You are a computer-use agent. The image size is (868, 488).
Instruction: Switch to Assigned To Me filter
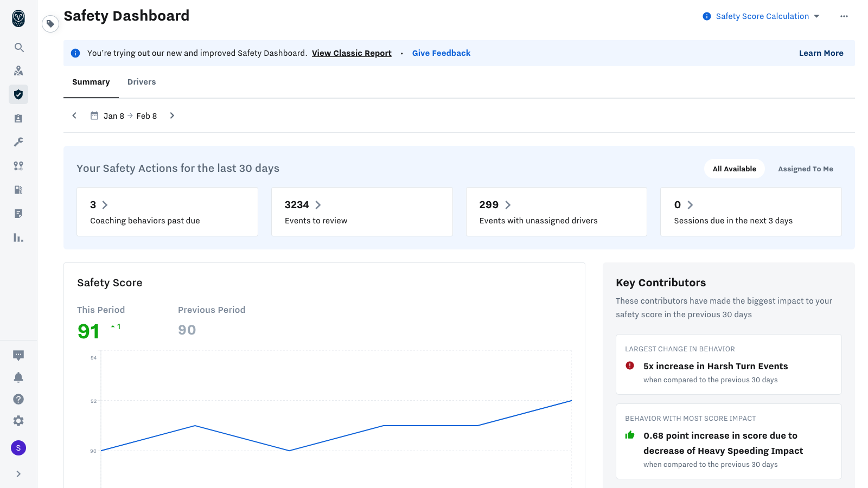tap(805, 169)
